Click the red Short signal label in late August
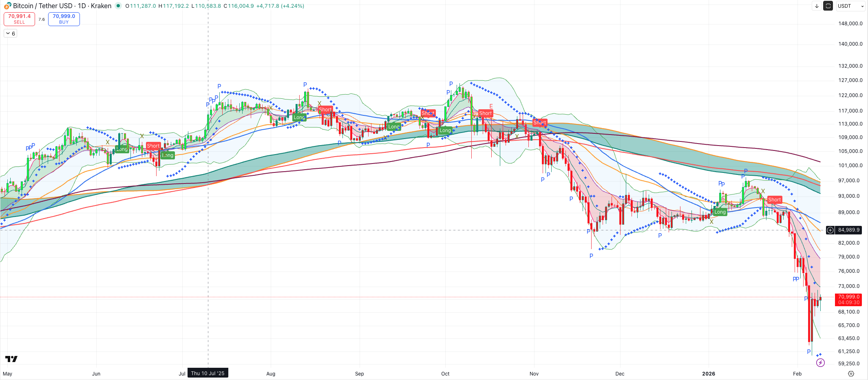868x380 pixels. (x=325, y=110)
